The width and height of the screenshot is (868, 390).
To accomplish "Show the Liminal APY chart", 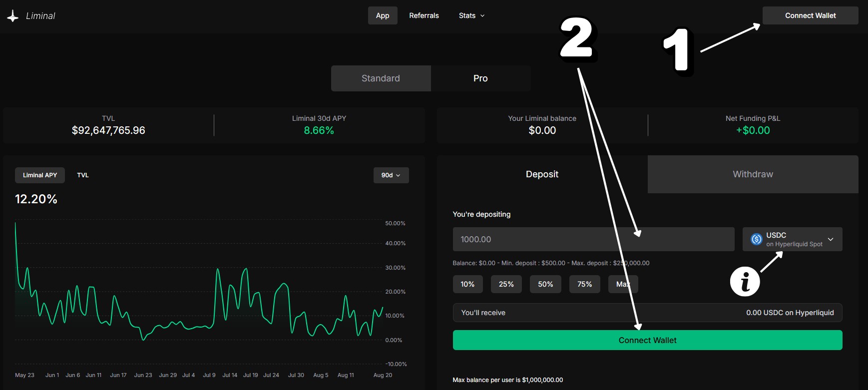I will click(40, 175).
